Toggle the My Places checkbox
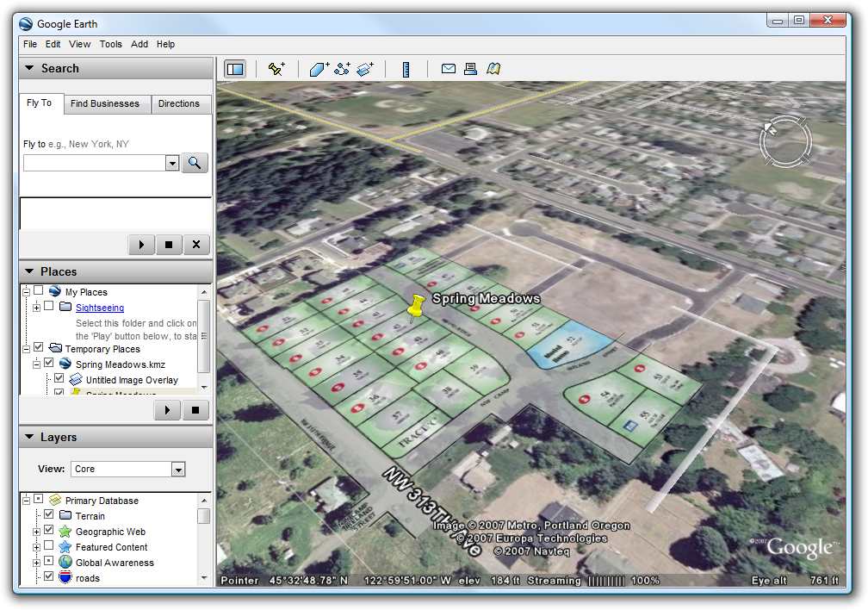868x610 pixels. (38, 290)
